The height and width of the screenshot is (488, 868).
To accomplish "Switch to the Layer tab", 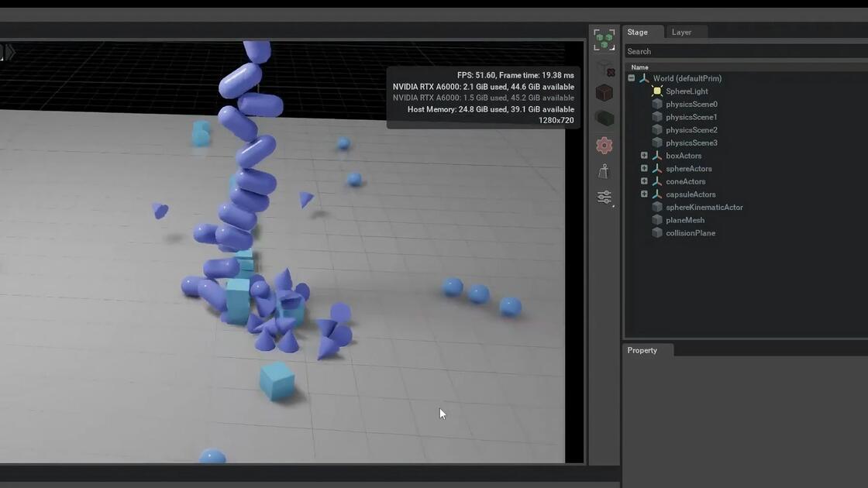I will [685, 32].
